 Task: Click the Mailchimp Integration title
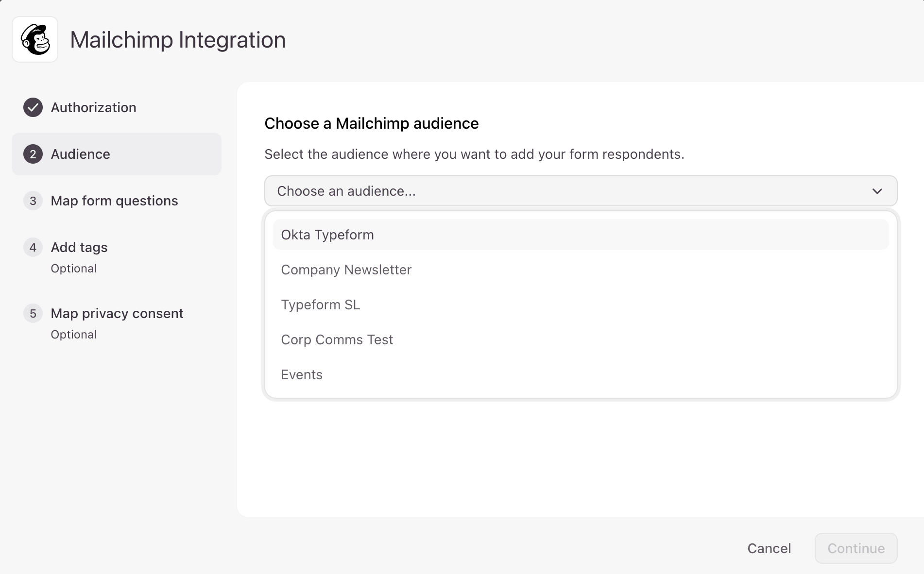click(178, 40)
